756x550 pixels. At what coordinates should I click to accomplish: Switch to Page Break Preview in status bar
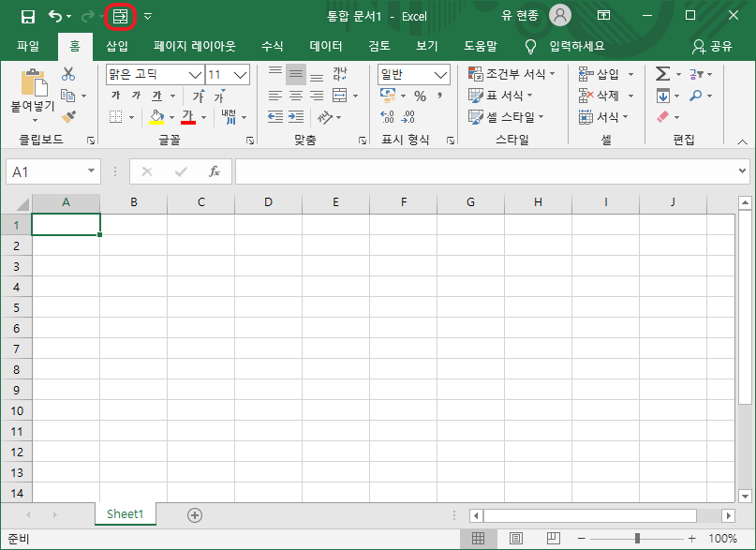pyautogui.click(x=554, y=538)
